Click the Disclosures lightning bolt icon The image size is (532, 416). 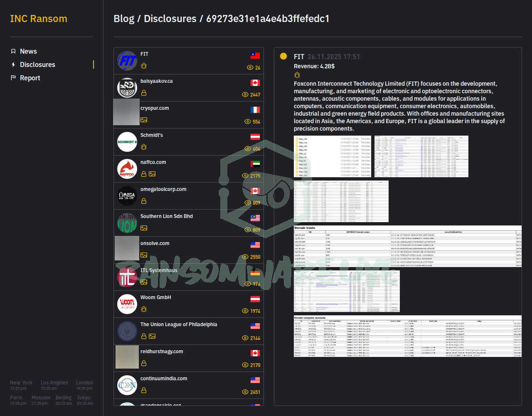(x=13, y=64)
